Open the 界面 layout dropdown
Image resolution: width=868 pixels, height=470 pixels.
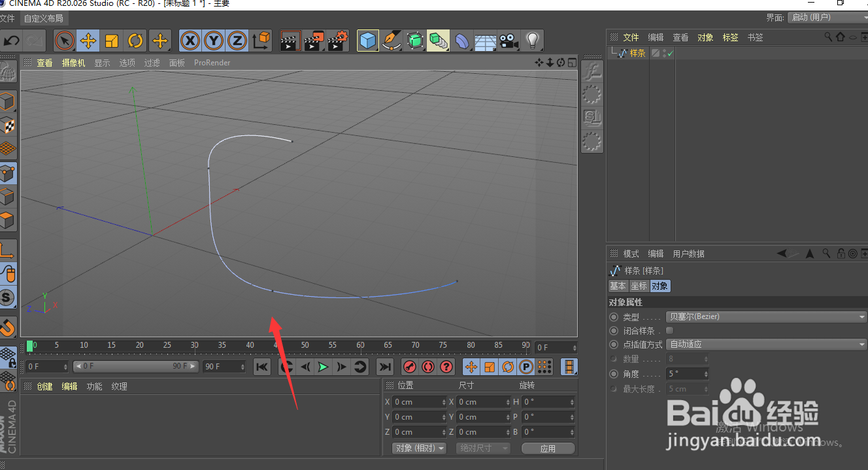(827, 18)
